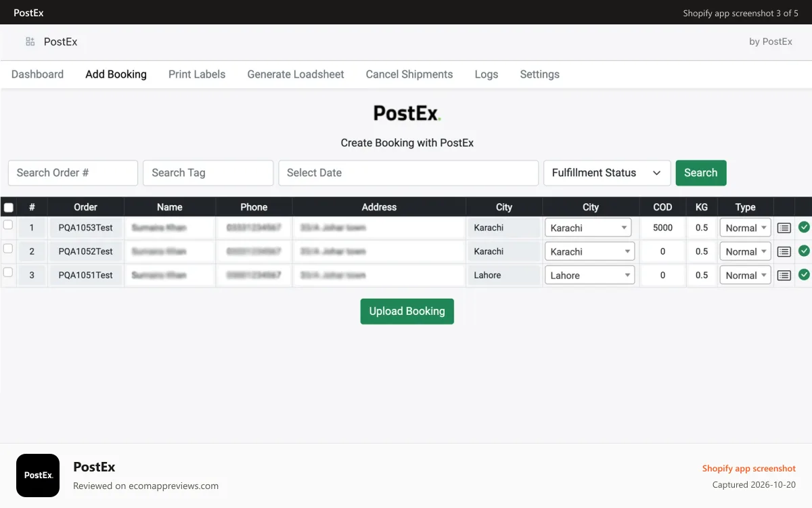Open the Print Labels tab
This screenshot has height=508, width=812.
(x=197, y=75)
